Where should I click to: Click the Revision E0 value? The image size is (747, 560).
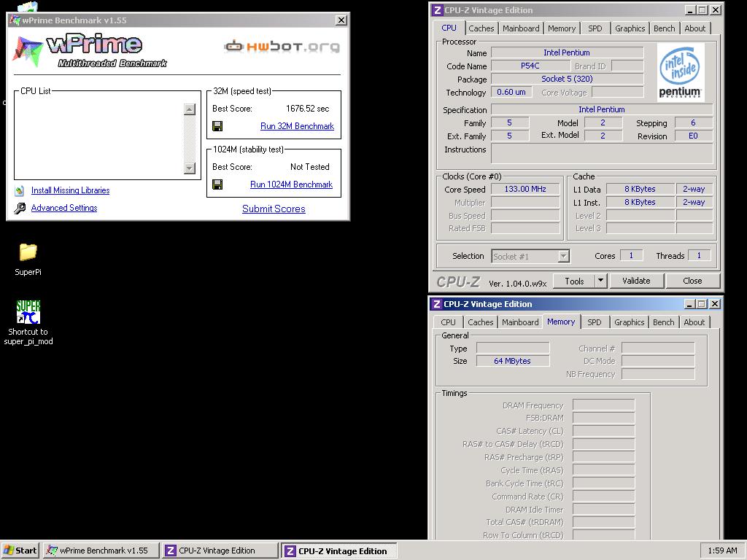[x=693, y=136]
